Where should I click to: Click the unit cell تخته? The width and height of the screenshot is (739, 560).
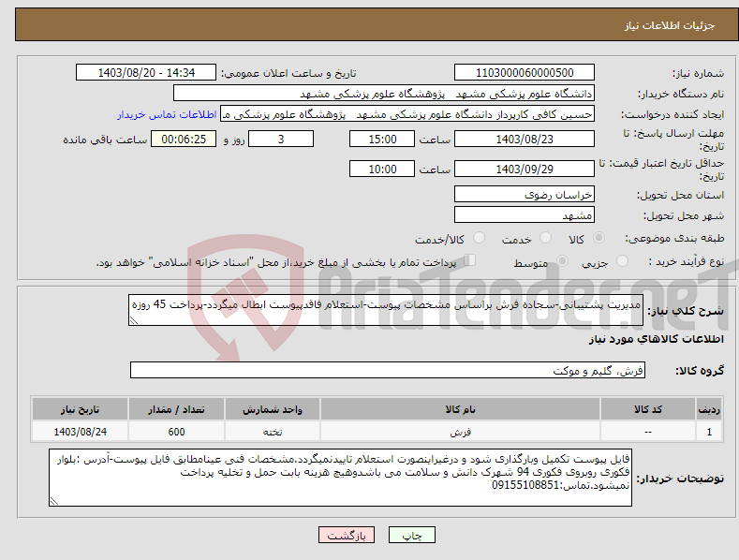click(273, 432)
